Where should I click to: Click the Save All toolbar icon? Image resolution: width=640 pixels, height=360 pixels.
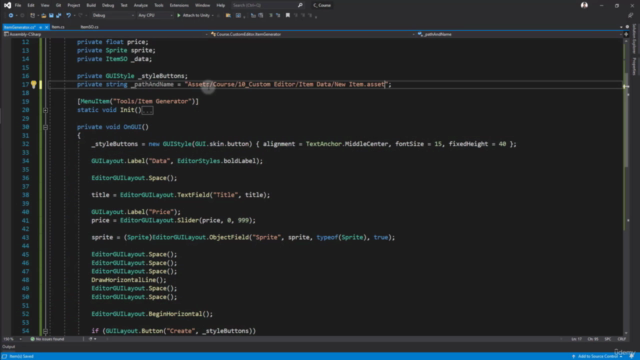click(x=58, y=16)
